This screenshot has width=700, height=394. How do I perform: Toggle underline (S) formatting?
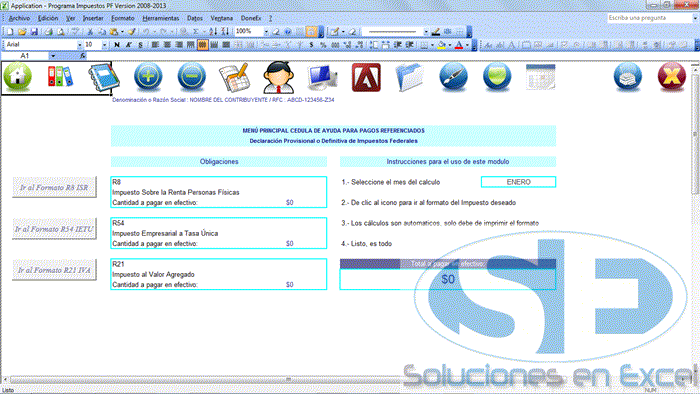click(x=141, y=45)
